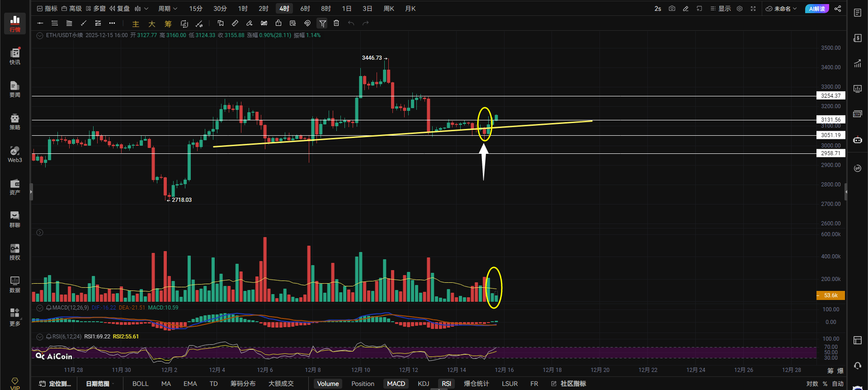Select the 4时 timeframe tab
Image resolution: width=868 pixels, height=390 pixels.
(x=284, y=9)
